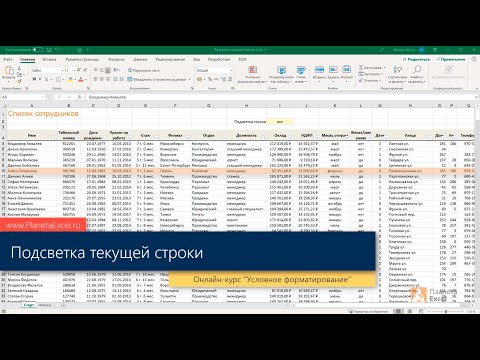This screenshot has width=480, height=360.
Task: Select the orange highlighted row 10 name cell
Action: (32, 171)
